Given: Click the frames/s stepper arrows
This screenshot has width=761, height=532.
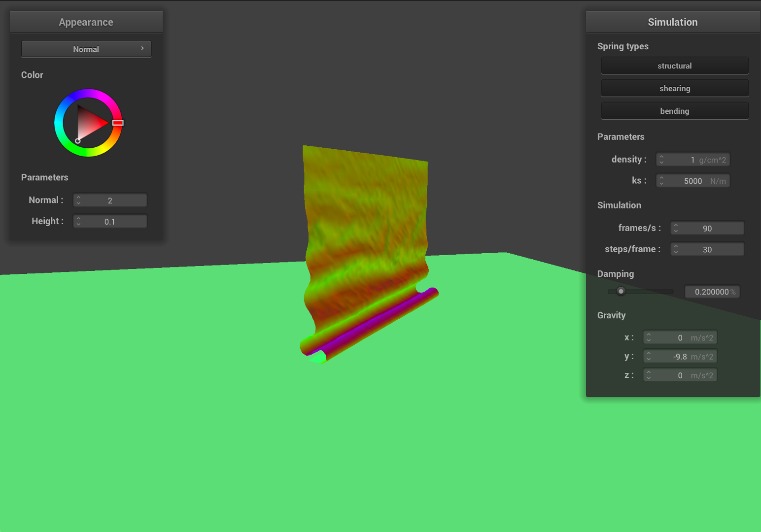Looking at the screenshot, I should [676, 229].
